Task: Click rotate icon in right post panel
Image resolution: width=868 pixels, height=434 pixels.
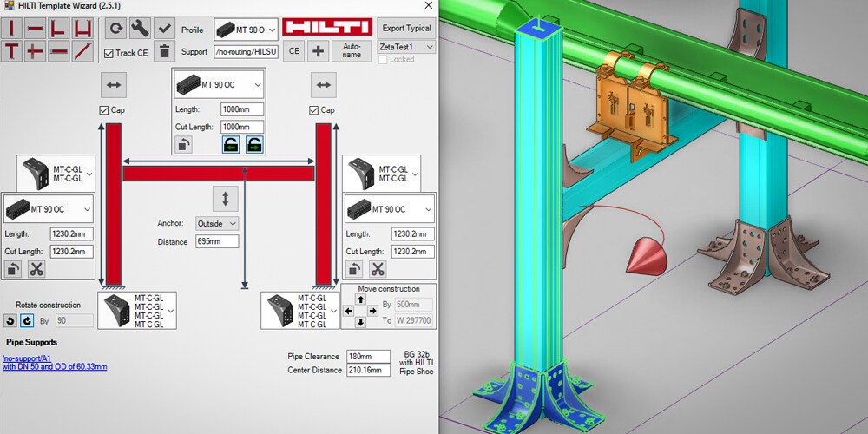Action: 354,270
